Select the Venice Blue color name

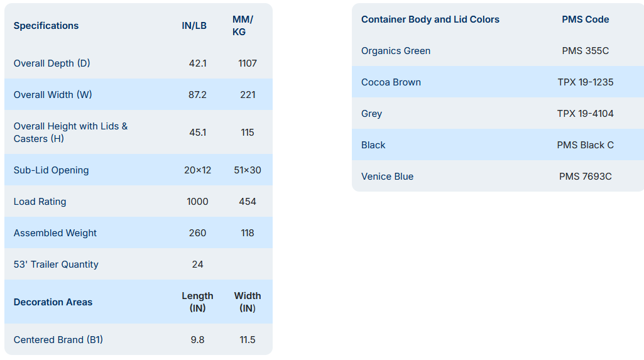click(x=387, y=177)
